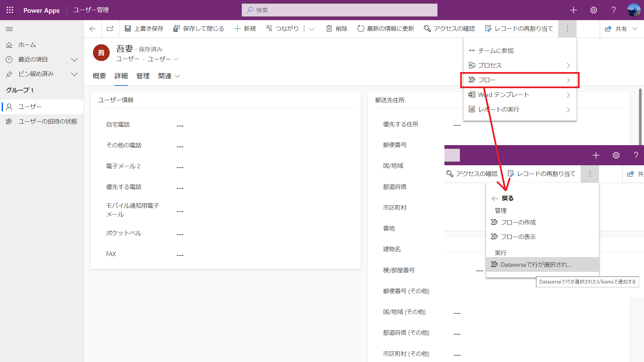Expand the 最近の項目 section
Screen dimensions: 644x362
point(74,60)
